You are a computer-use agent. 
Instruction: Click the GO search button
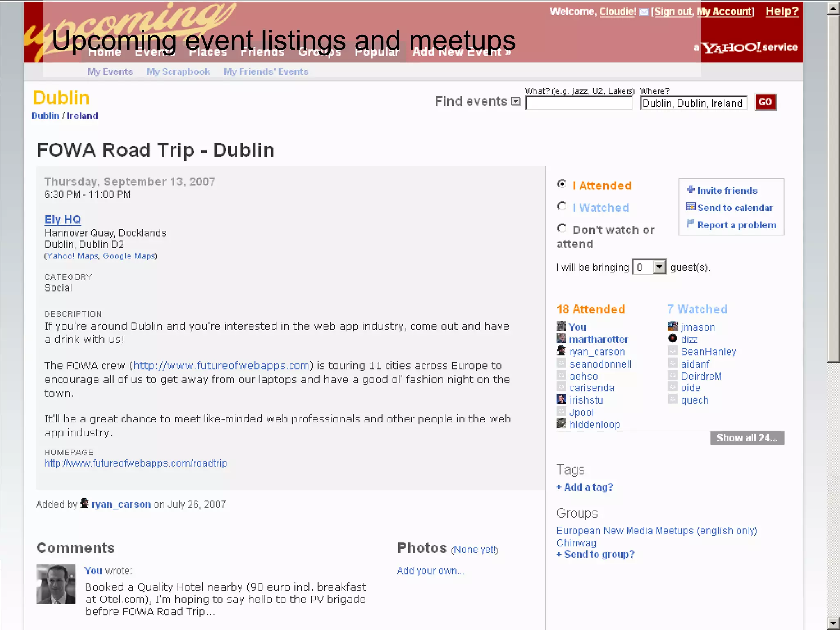pyautogui.click(x=765, y=102)
